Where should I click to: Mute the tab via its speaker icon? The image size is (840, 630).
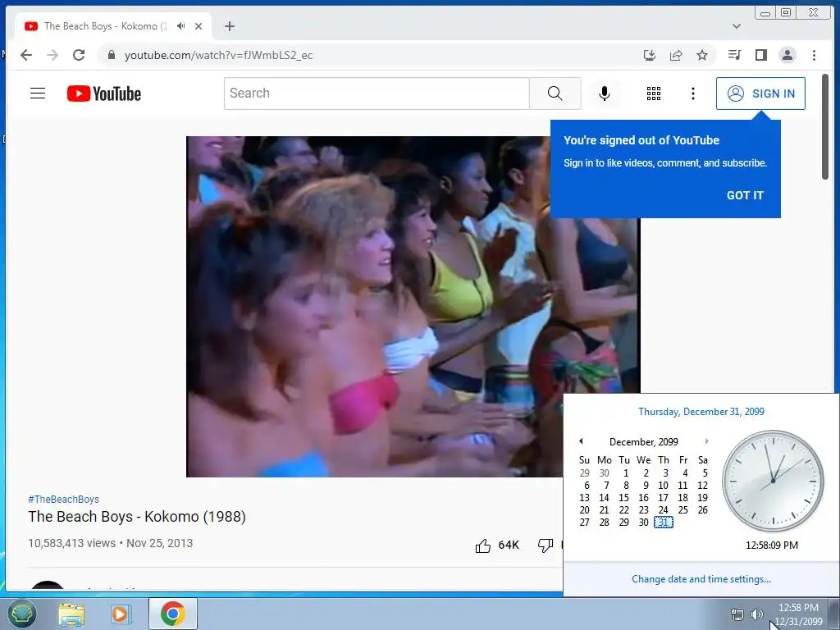coord(181,25)
